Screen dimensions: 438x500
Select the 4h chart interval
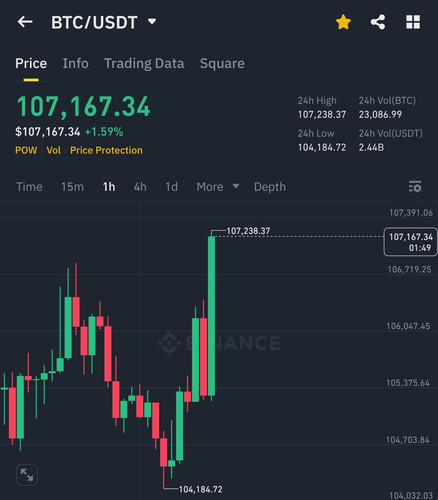click(x=140, y=187)
